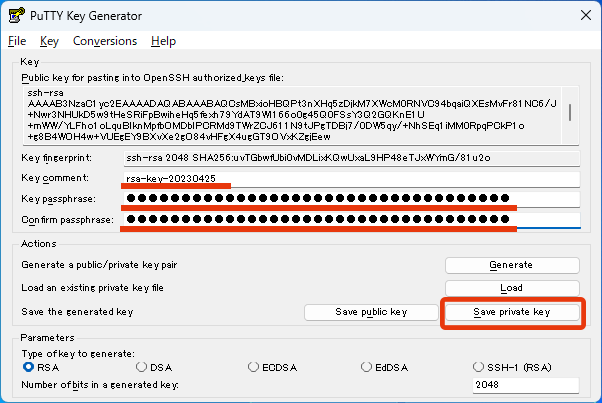Click the Key passphrase field
The image size is (602, 403).
[352, 199]
